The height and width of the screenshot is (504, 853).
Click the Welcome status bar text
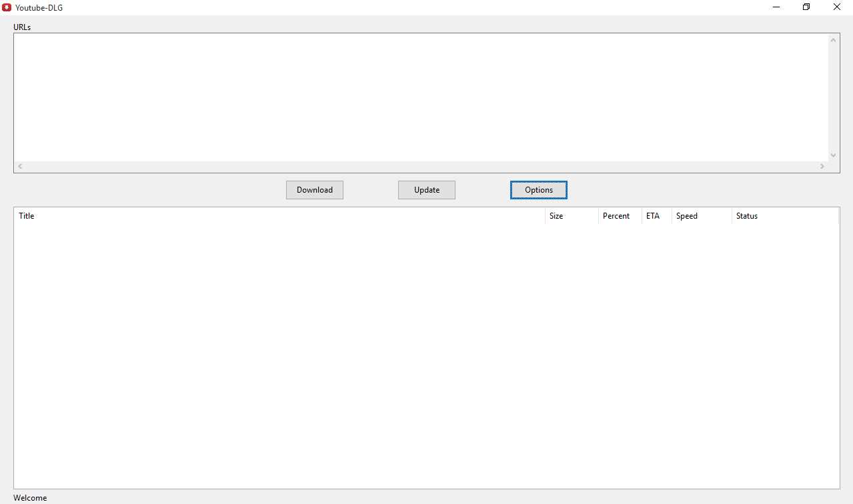pyautogui.click(x=29, y=497)
